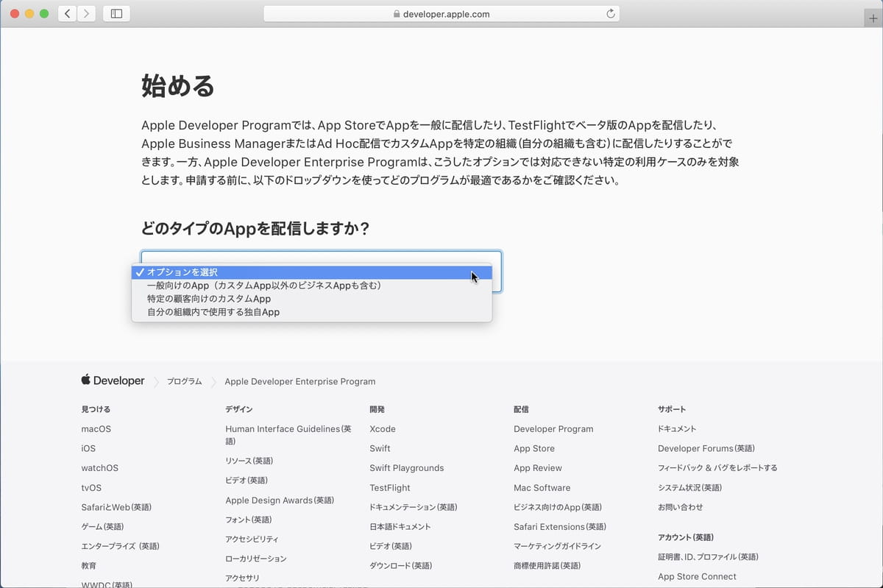Open Developer Program footer link
Viewport: 883px width, 588px height.
click(x=553, y=429)
